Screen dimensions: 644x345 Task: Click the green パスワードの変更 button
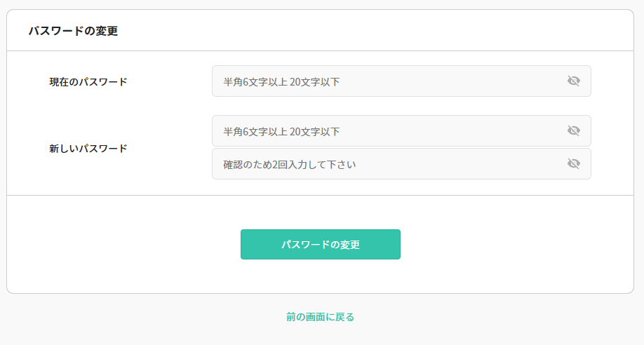coord(321,245)
